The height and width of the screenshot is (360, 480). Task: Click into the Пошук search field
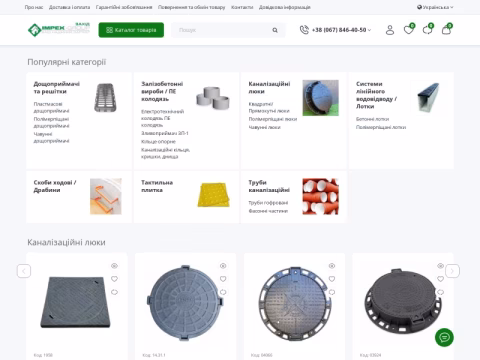click(223, 30)
